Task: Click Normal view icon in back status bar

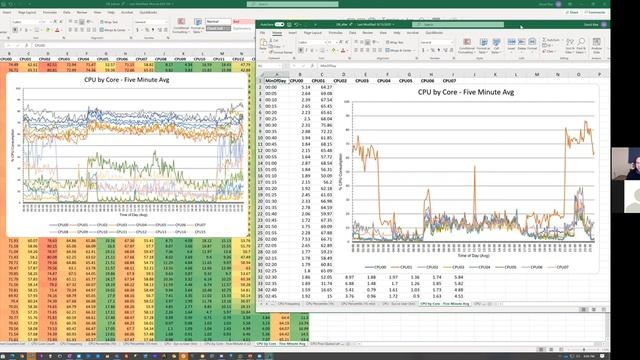Action: click(x=541, y=349)
